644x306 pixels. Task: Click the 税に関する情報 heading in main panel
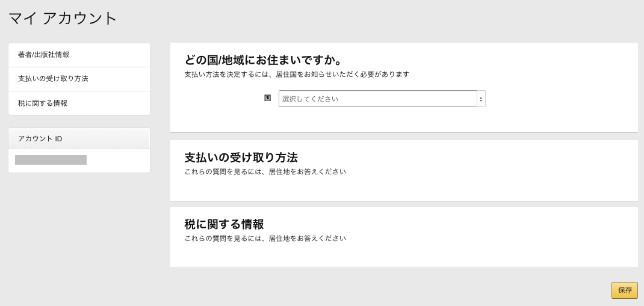[224, 224]
